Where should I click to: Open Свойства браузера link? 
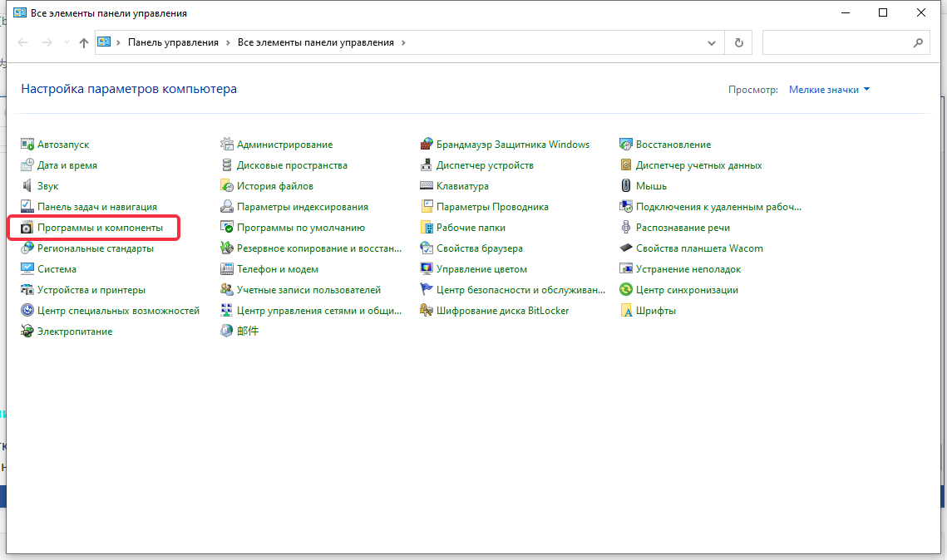pos(480,248)
